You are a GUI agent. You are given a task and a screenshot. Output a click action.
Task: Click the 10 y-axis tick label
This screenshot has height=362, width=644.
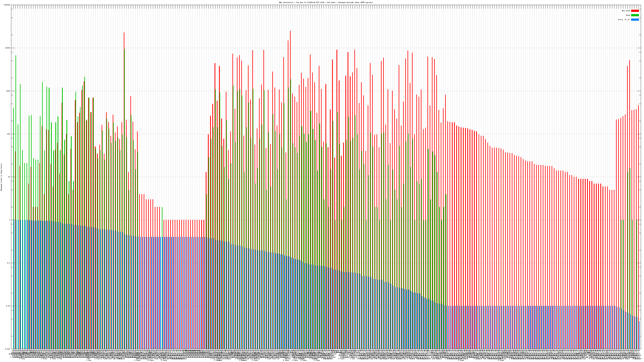(x=9, y=177)
